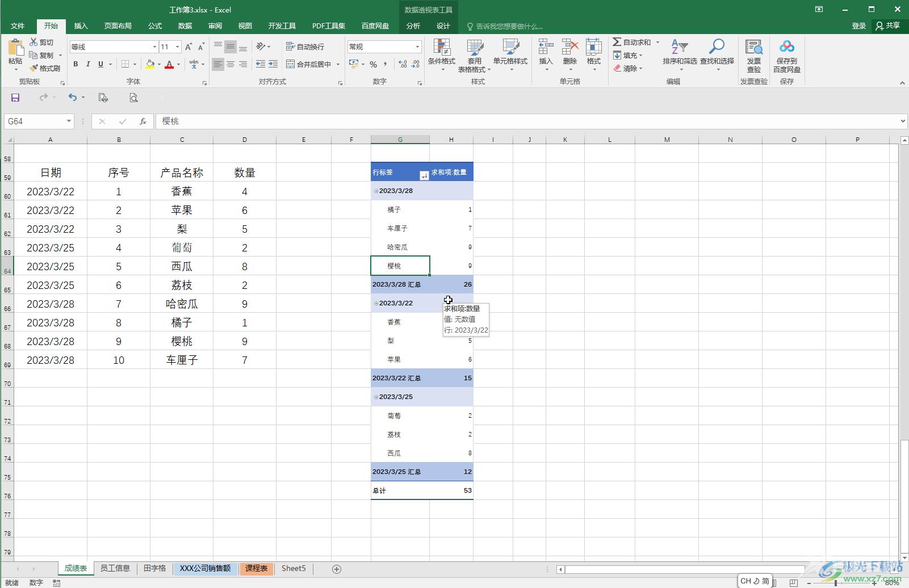Open Cell Styles 单元格样式
909x588 pixels.
tap(510, 55)
